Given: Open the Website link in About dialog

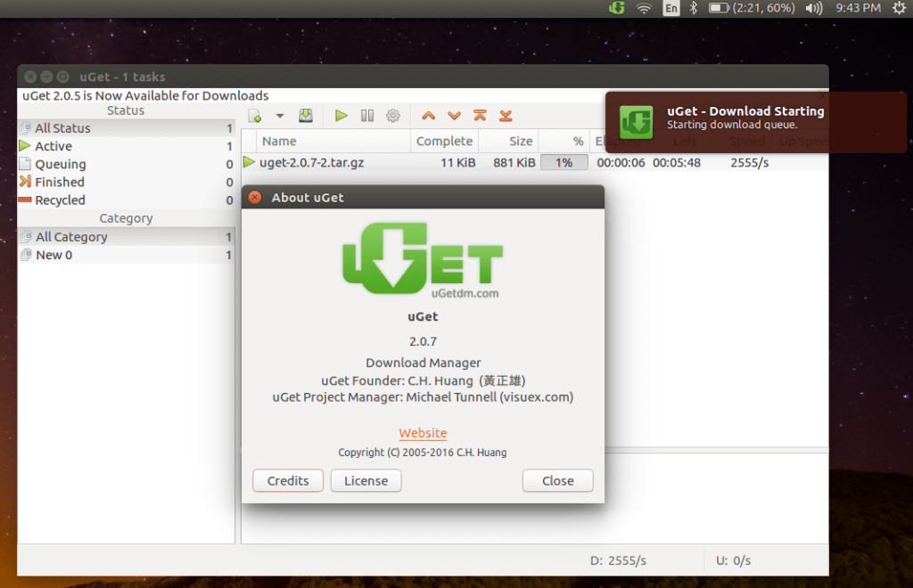Looking at the screenshot, I should (423, 433).
